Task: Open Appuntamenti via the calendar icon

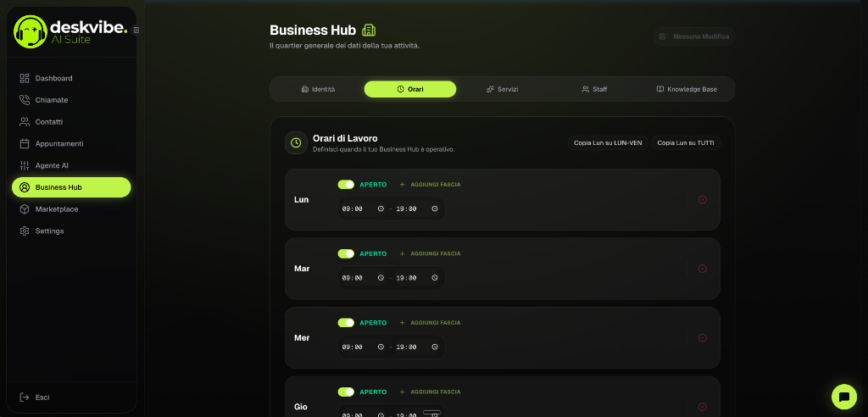Action: (25, 144)
